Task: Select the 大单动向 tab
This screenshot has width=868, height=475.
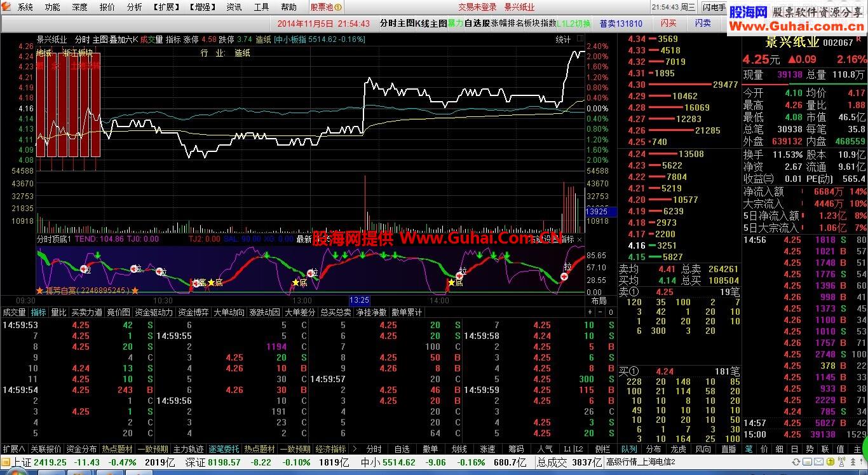Action: [x=229, y=312]
